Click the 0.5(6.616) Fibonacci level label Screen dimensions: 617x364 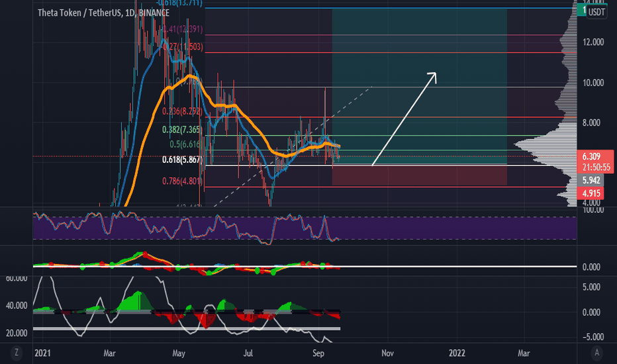185,144
